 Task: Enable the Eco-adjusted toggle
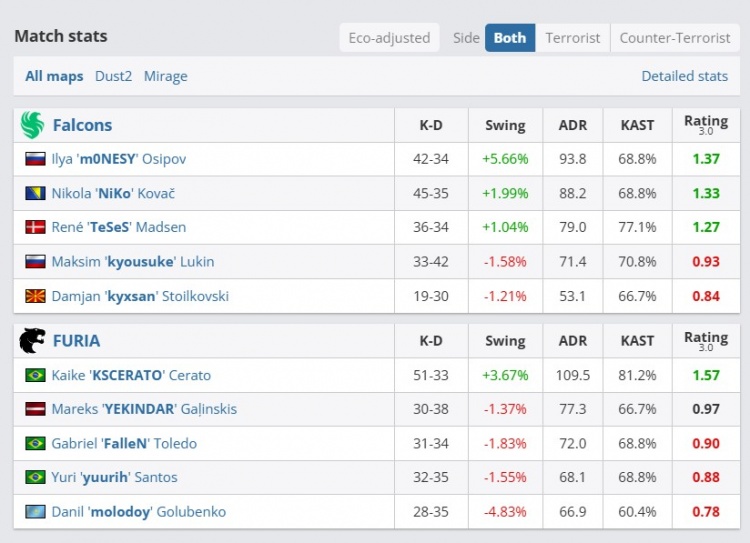click(x=389, y=38)
